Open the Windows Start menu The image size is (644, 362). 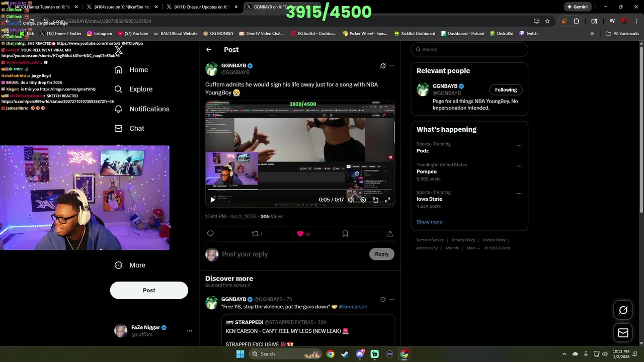pos(240,354)
